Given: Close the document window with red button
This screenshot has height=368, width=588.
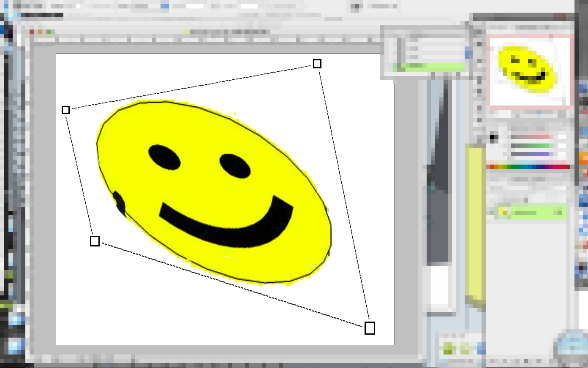Looking at the screenshot, I should [32, 32].
